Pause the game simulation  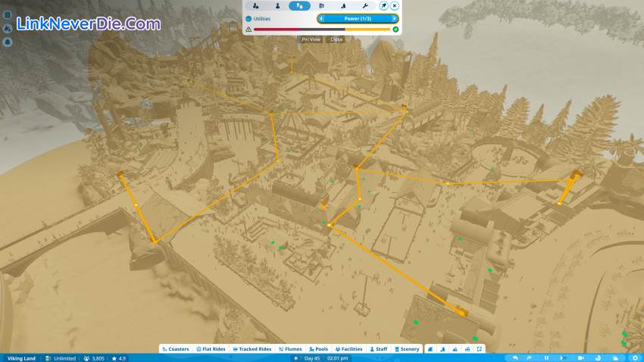pos(547,357)
